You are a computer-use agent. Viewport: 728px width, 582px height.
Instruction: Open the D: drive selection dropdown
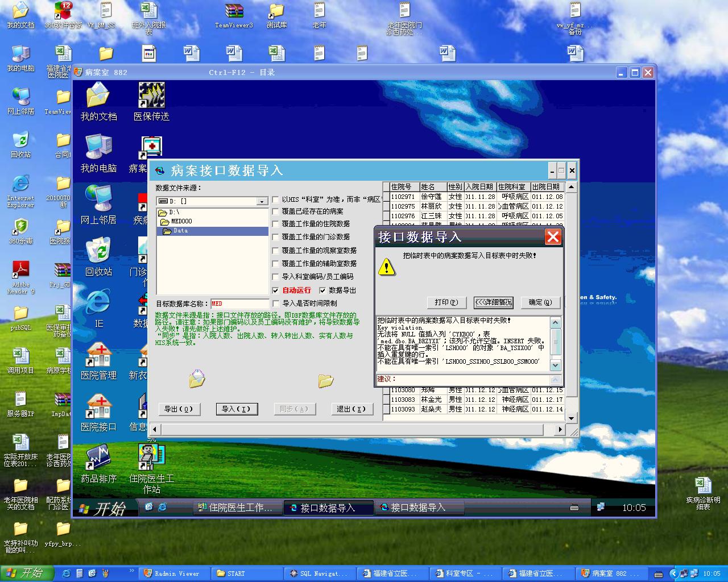point(262,201)
